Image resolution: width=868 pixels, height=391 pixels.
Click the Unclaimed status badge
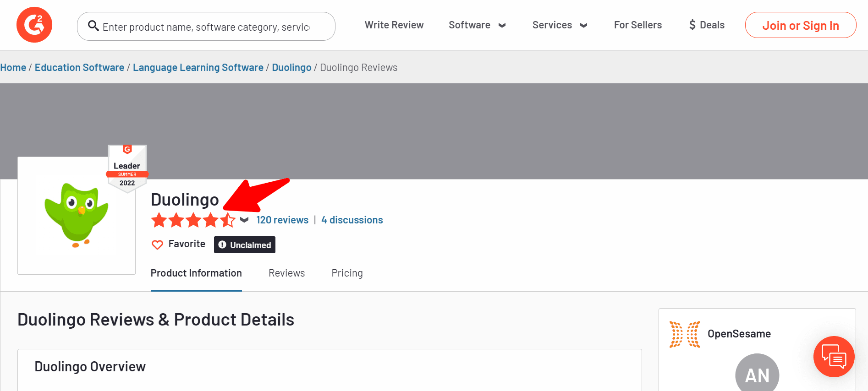[x=245, y=245]
